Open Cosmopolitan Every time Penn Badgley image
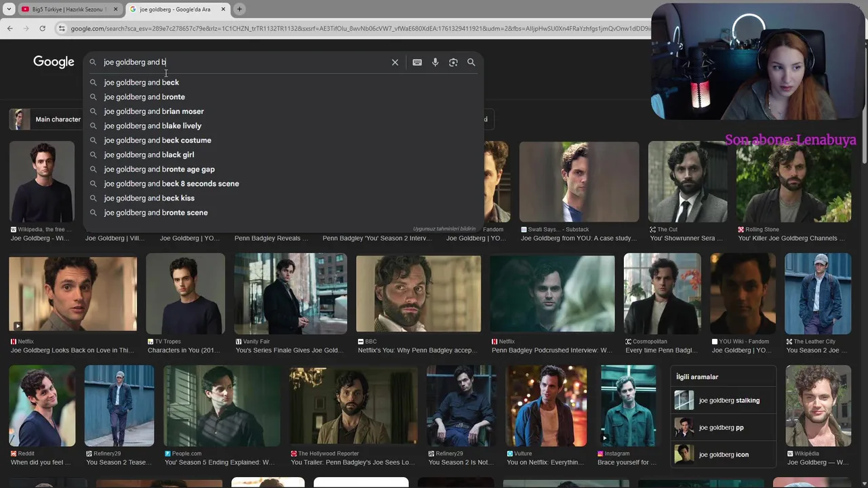This screenshot has height=488, width=868. pos(662,293)
